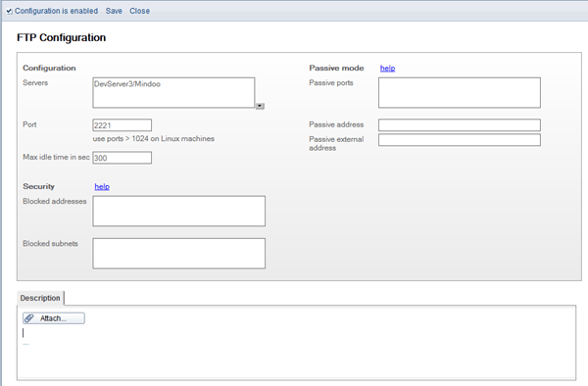This screenshot has width=588, height=386.
Task: Select the Description tab
Action: (40, 298)
